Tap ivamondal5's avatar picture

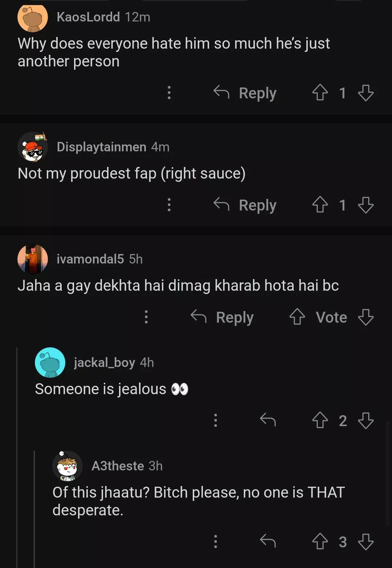point(33,259)
